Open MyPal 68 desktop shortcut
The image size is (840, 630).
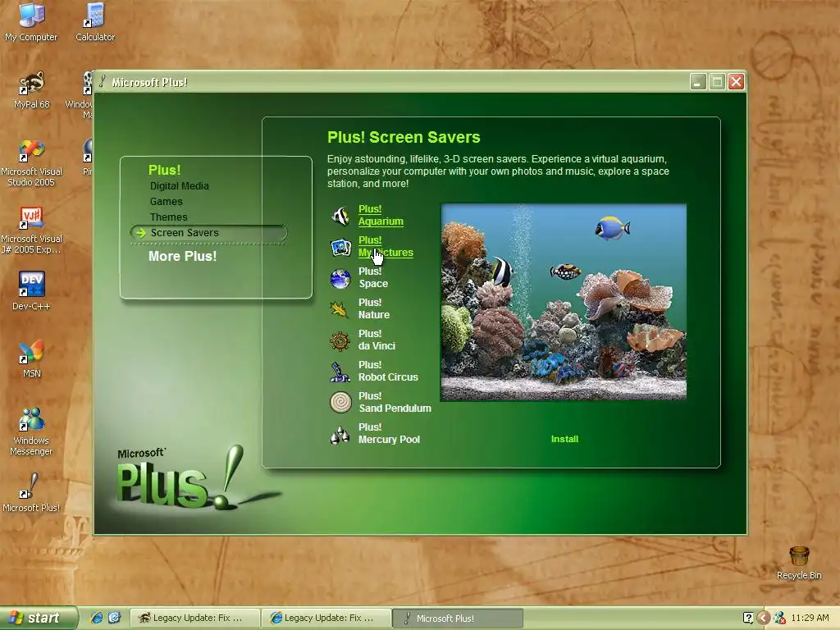[x=32, y=90]
